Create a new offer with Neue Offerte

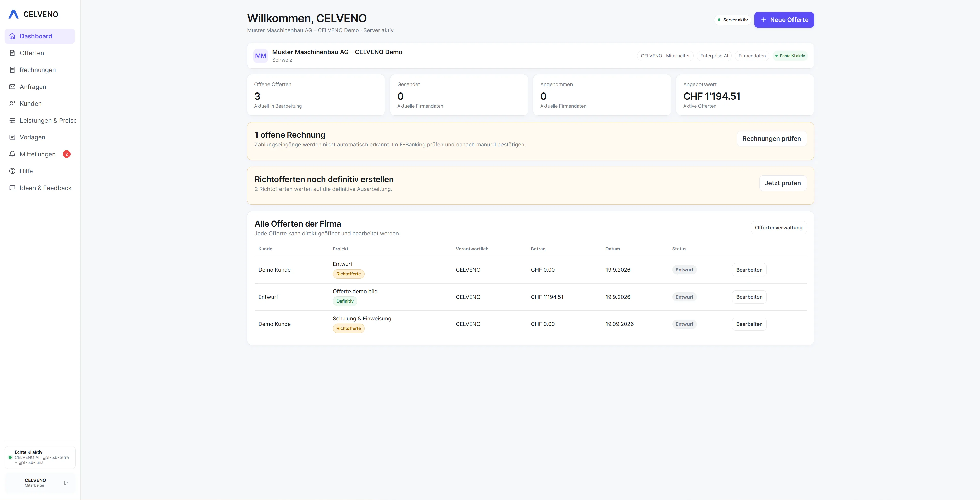[784, 20]
